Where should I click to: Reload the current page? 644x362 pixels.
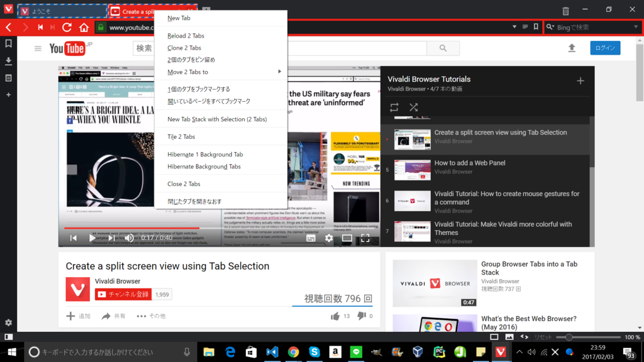tap(67, 28)
